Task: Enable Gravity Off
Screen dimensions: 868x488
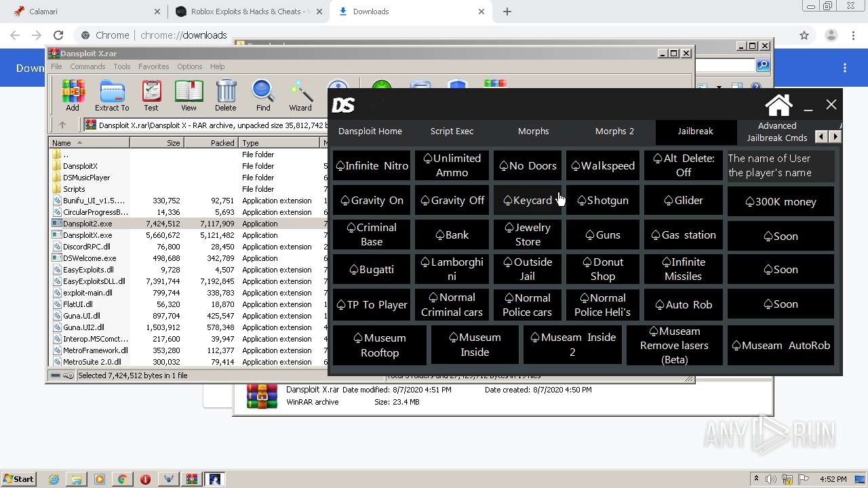Action: (452, 201)
